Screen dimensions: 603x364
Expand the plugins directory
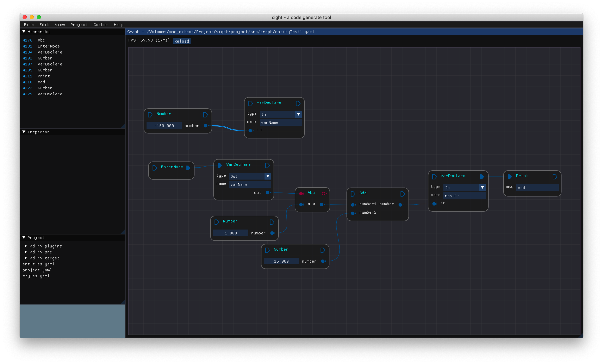click(x=26, y=246)
